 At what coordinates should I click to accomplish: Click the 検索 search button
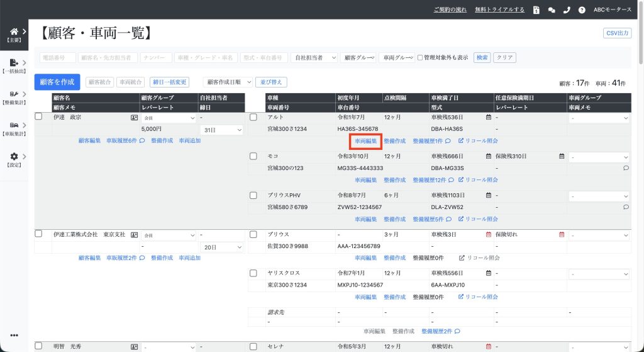click(x=482, y=57)
